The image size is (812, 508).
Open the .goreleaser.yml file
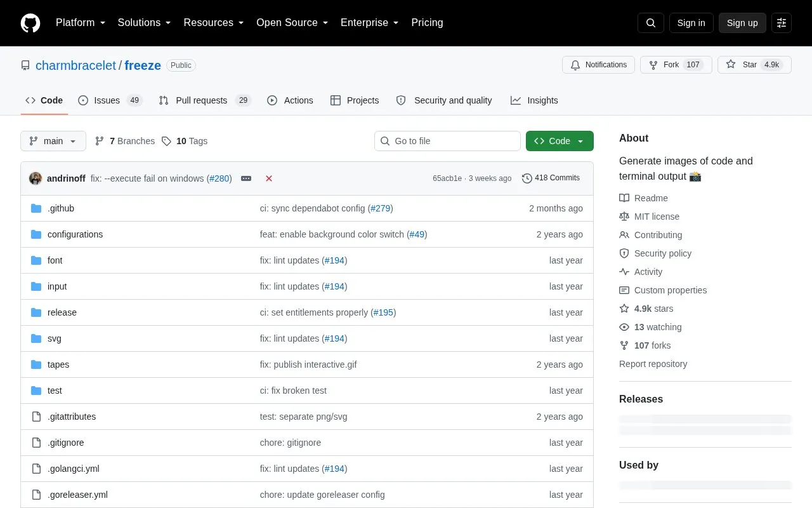pos(77,495)
